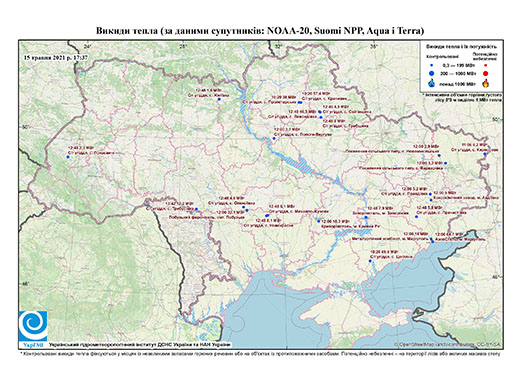Click the '13:42 12,2 МВт' label
This screenshot has width=520, height=368.
[180, 203]
